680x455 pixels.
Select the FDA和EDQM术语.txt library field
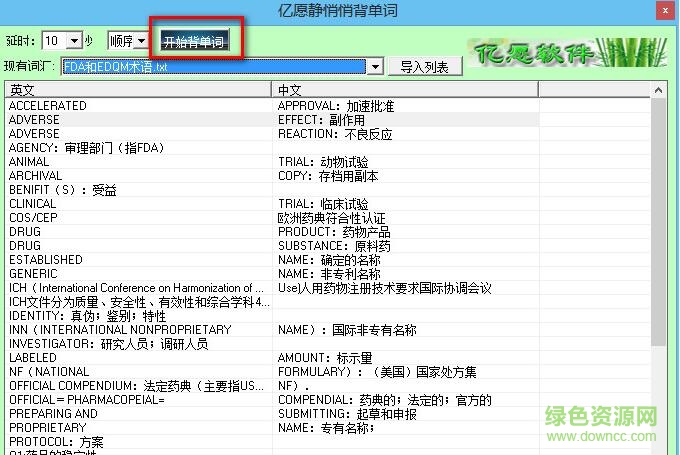click(214, 67)
